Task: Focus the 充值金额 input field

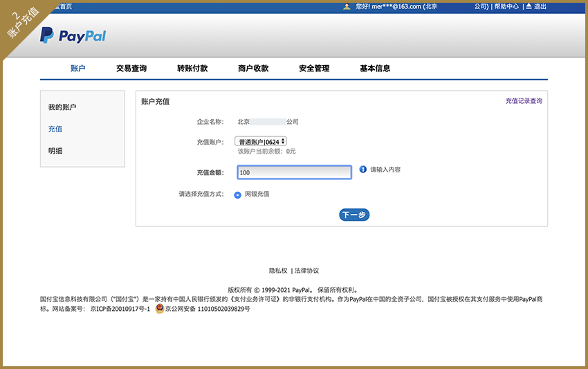Action: coord(295,172)
